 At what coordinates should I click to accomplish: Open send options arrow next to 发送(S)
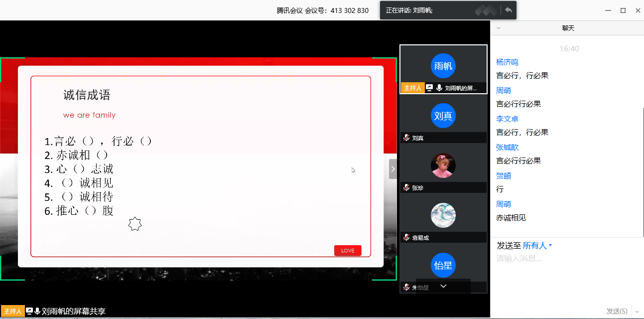click(637, 312)
